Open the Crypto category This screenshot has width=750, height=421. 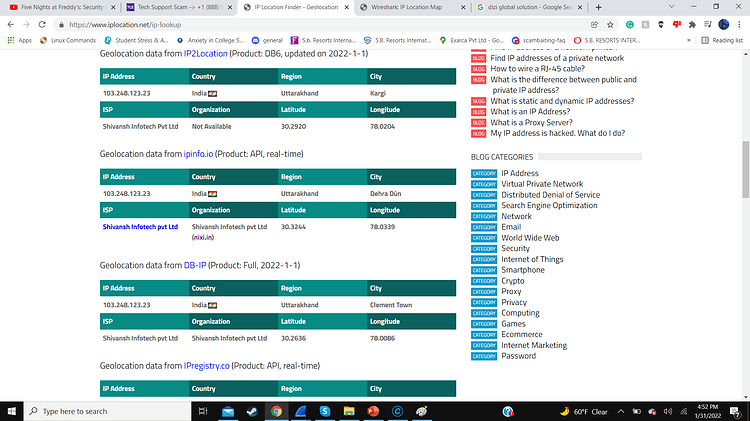(512, 281)
